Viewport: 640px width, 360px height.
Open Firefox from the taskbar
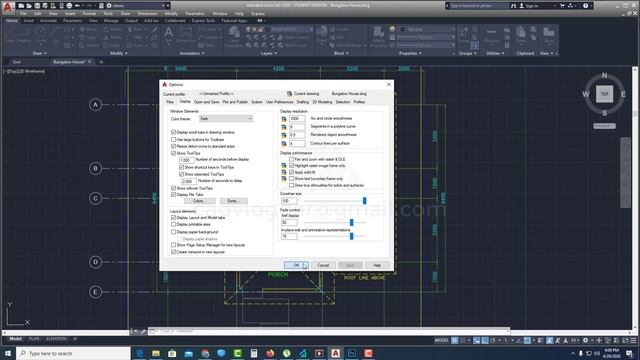(270, 353)
